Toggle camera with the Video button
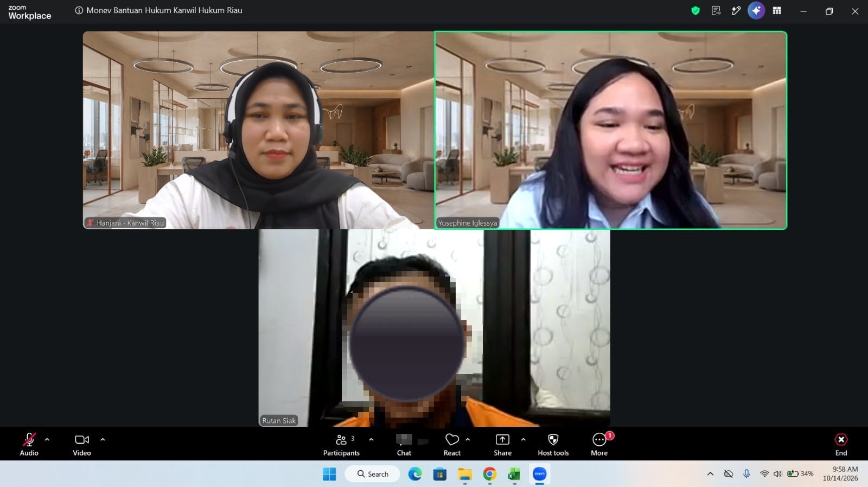The height and width of the screenshot is (487, 868). 82,444
